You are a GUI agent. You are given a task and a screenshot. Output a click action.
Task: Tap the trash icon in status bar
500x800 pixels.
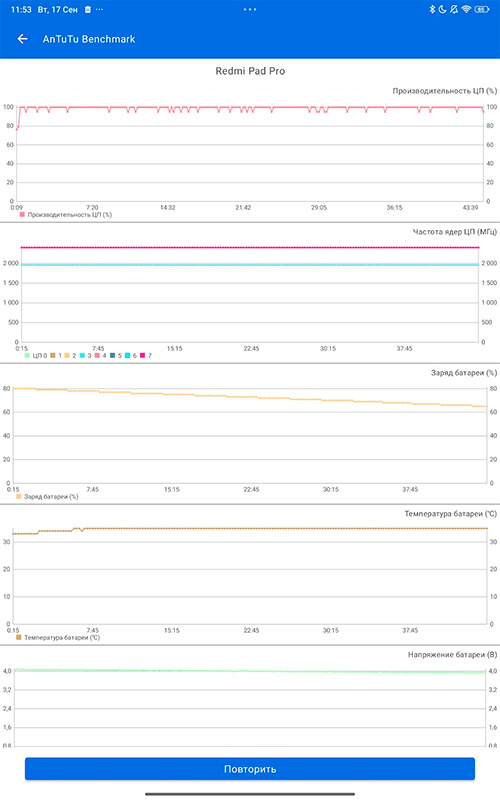coord(88,10)
